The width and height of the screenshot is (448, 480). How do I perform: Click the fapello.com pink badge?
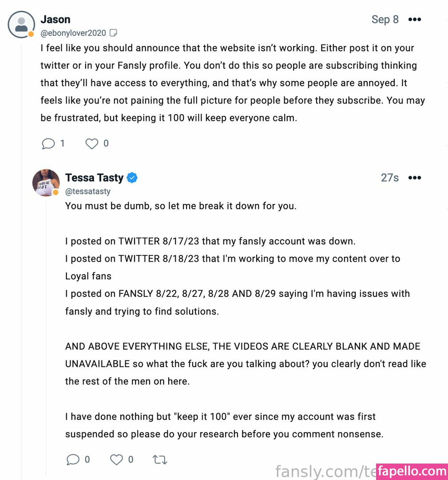pos(412,471)
